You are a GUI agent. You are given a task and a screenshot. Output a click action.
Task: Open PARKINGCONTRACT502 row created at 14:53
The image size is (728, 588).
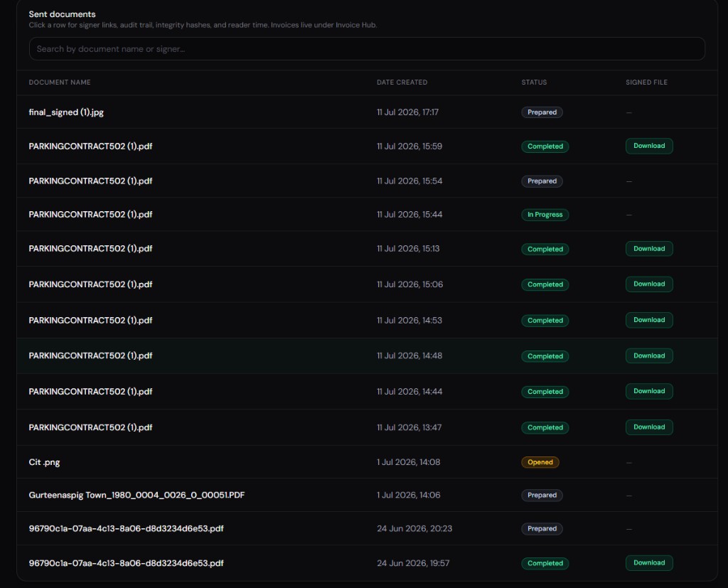(x=367, y=320)
